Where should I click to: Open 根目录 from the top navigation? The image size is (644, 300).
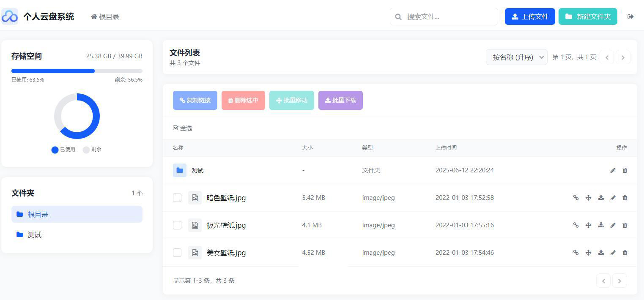click(x=105, y=16)
